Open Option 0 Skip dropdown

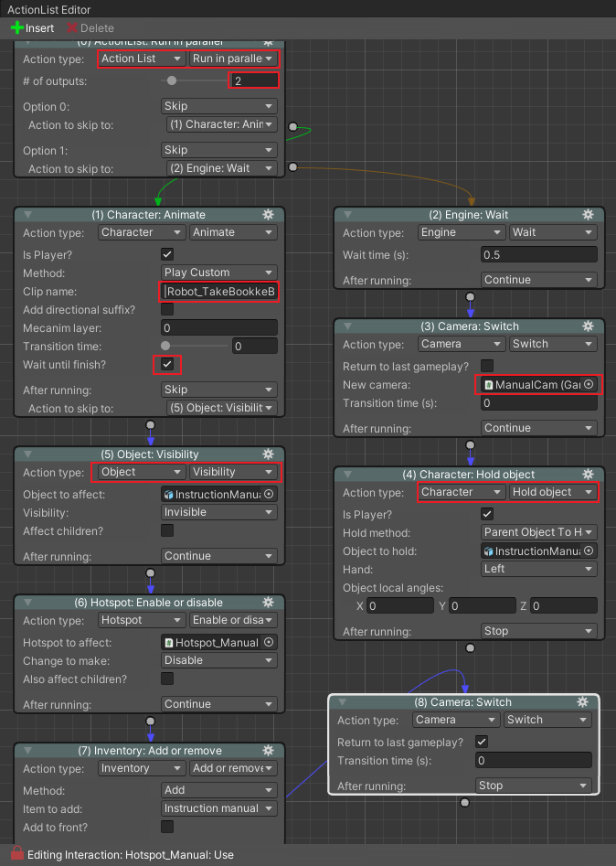(219, 106)
